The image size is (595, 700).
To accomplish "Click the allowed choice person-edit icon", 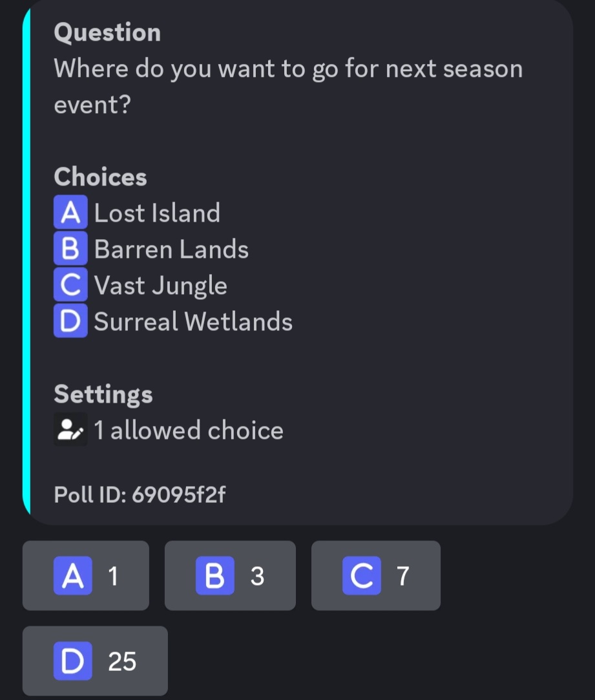I will (70, 429).
